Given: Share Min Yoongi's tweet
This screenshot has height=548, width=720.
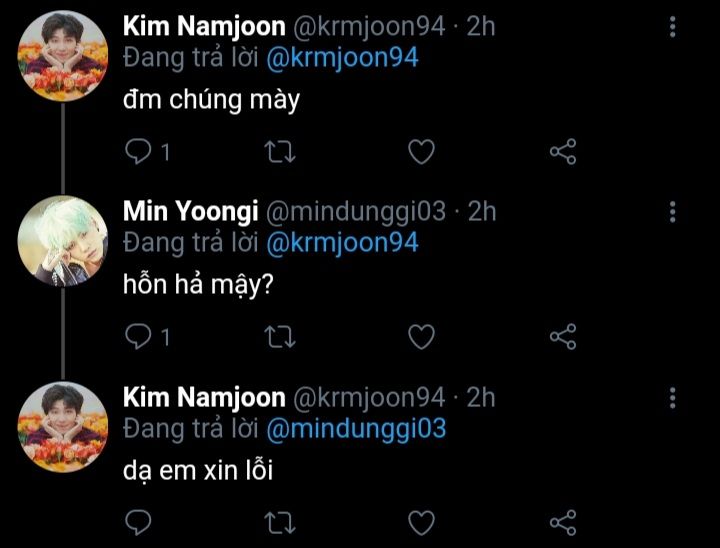Looking at the screenshot, I should [x=563, y=337].
